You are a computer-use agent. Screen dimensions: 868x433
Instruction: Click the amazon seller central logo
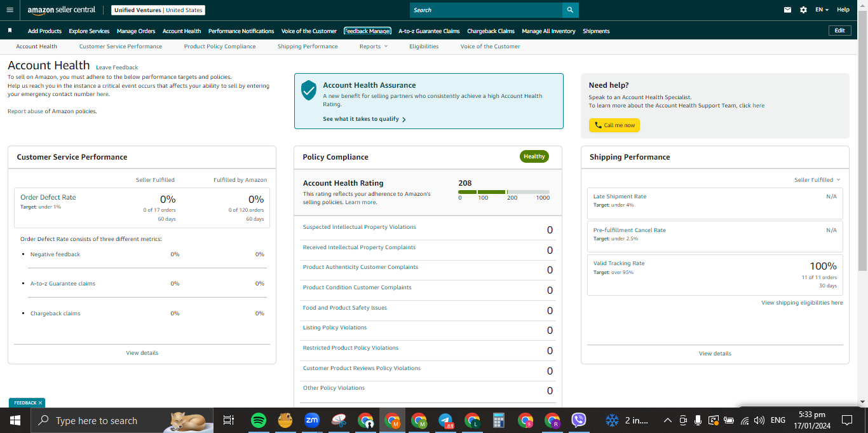coord(62,10)
